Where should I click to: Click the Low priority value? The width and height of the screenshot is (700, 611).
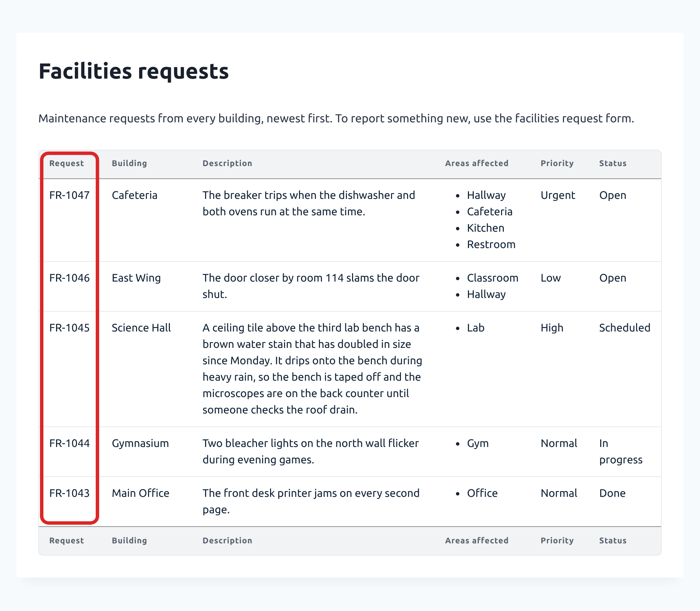tap(551, 278)
